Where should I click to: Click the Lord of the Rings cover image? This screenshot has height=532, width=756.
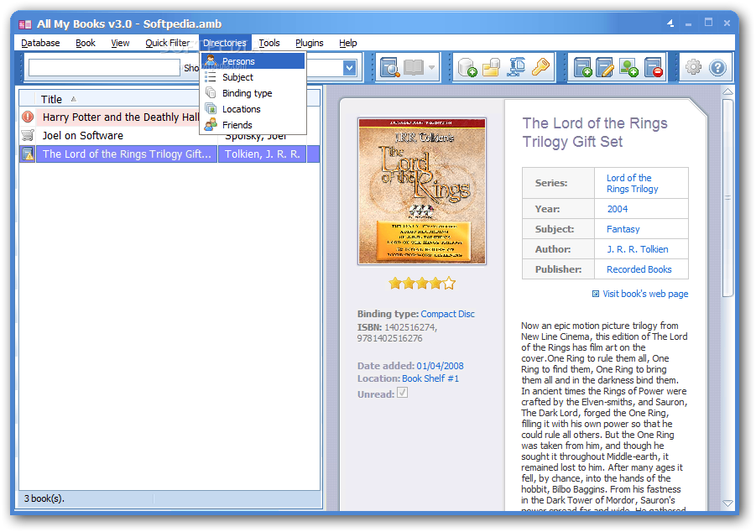click(422, 191)
